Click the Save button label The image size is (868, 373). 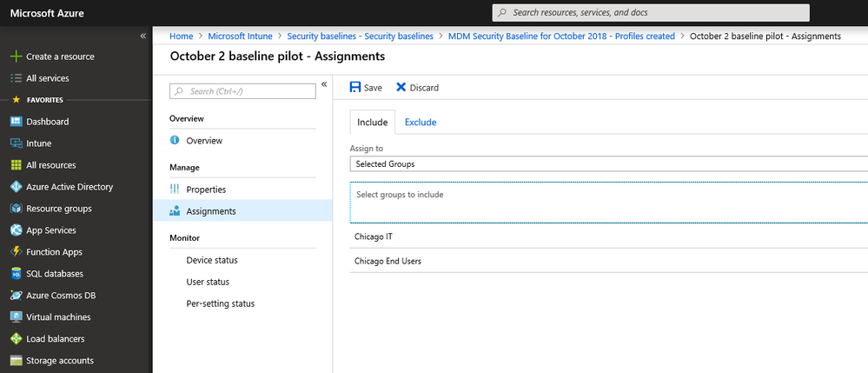pyautogui.click(x=373, y=88)
